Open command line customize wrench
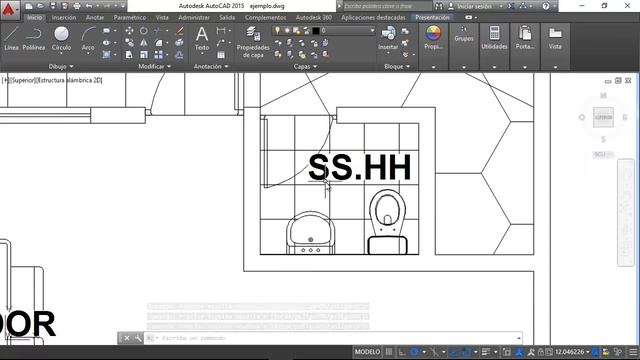Screen dimensions: 640x360 138,338
